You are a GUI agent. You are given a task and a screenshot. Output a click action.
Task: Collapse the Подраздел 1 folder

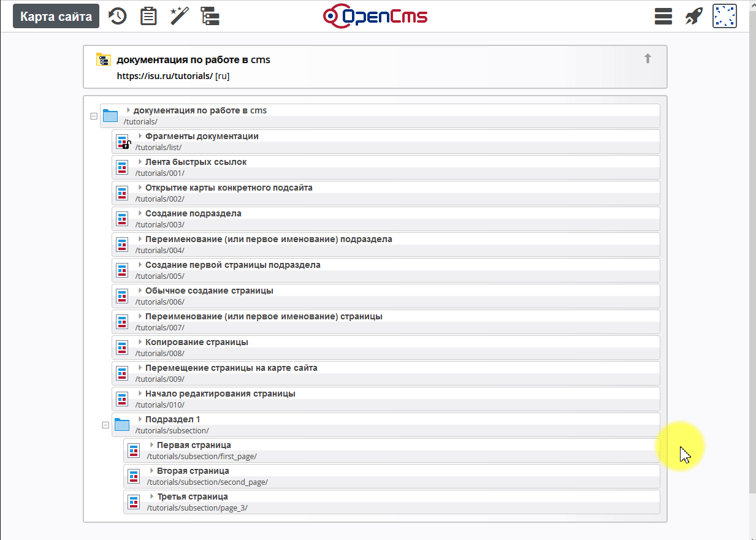click(105, 425)
